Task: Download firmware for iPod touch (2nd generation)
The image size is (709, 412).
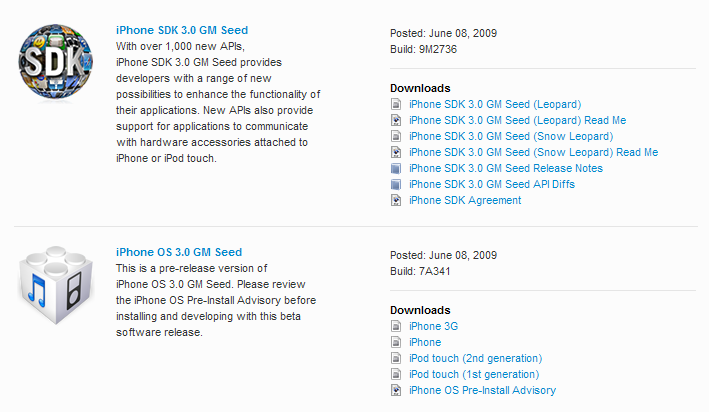Action: point(475,358)
